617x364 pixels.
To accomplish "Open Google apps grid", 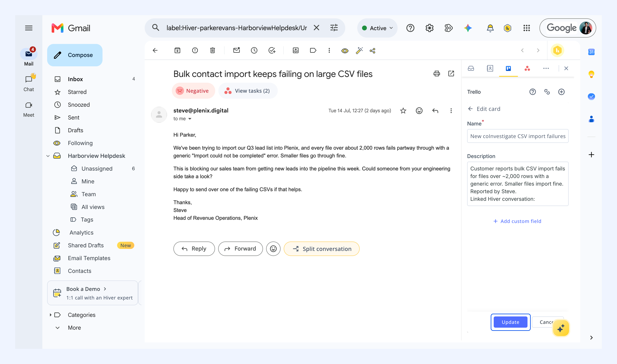I will (526, 28).
